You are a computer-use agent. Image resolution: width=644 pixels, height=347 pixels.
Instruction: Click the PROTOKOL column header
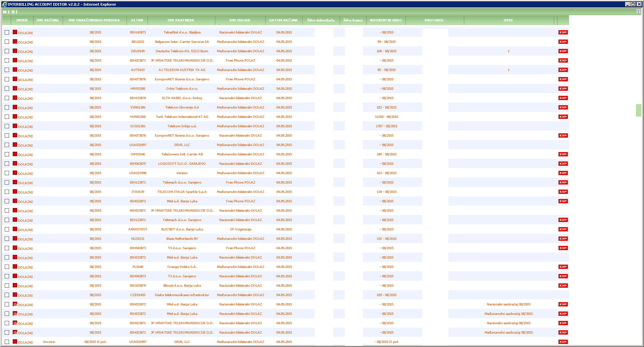[x=434, y=20]
